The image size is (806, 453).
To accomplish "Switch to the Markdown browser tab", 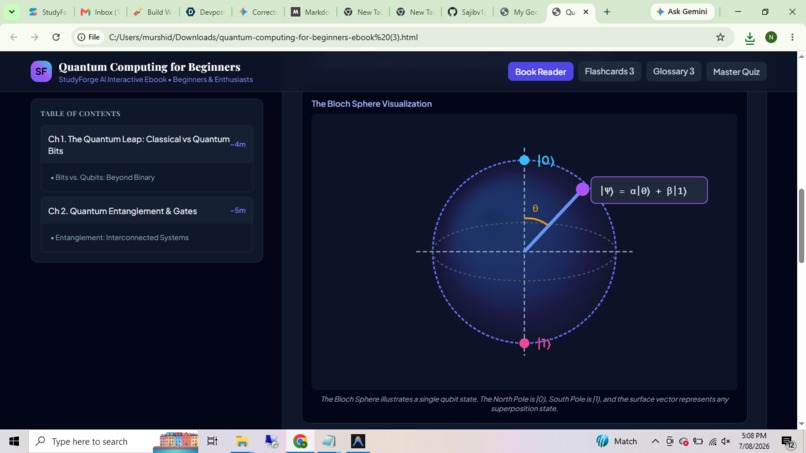I will point(310,12).
